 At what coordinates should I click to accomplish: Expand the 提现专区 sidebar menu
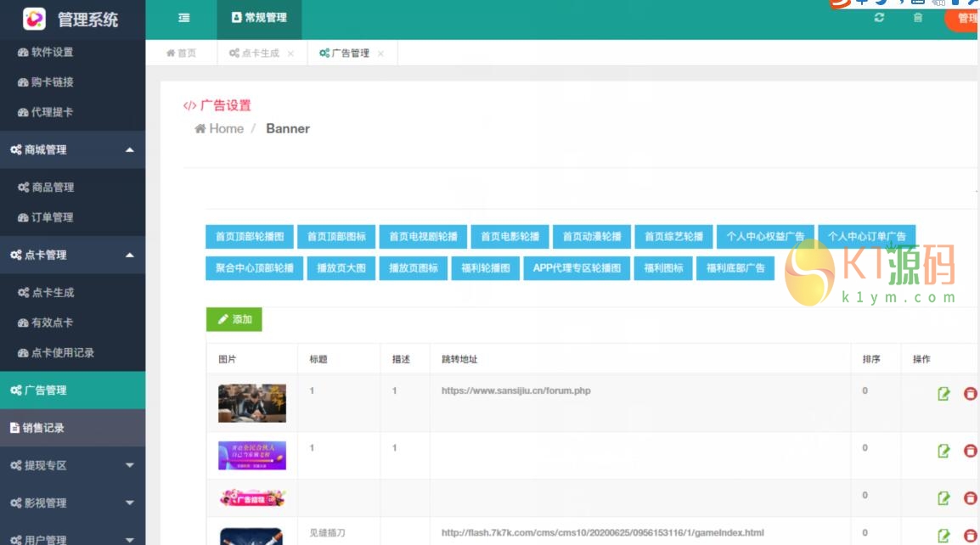(129, 465)
